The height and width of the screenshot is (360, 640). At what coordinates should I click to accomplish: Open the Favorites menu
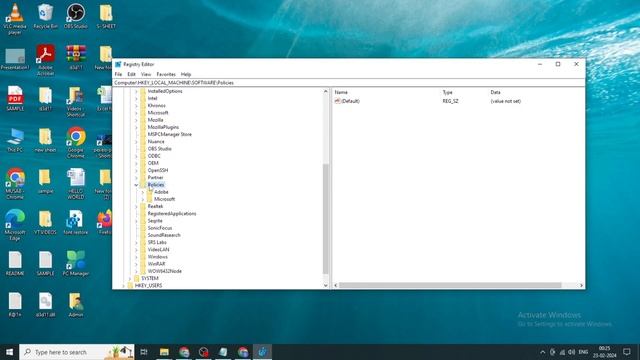coord(166,74)
